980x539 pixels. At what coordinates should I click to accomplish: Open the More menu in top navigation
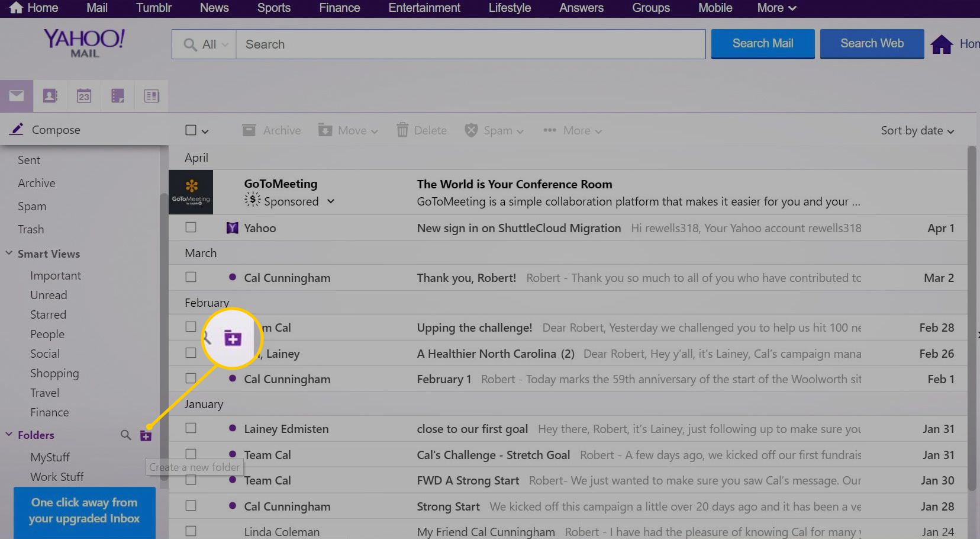(776, 8)
